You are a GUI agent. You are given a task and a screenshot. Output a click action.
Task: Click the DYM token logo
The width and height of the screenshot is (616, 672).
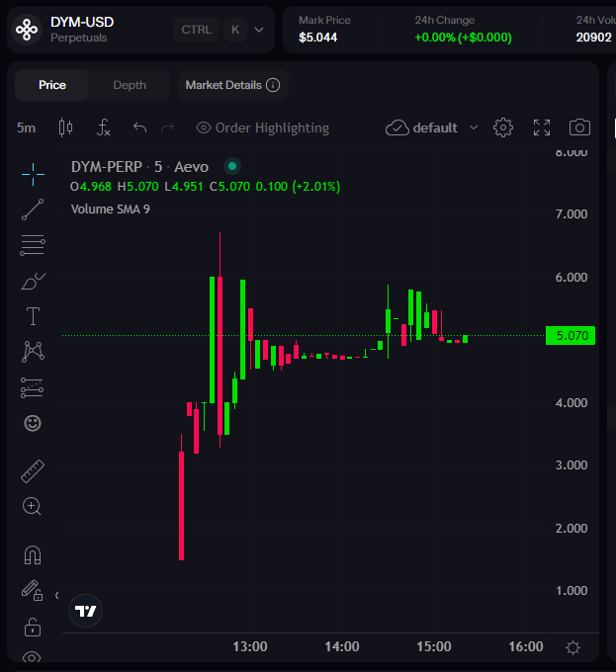pos(27,30)
